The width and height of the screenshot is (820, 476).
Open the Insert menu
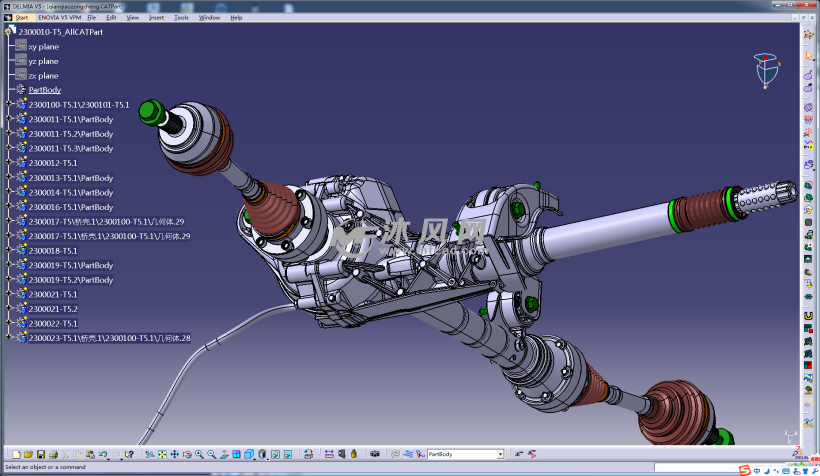pyautogui.click(x=156, y=17)
